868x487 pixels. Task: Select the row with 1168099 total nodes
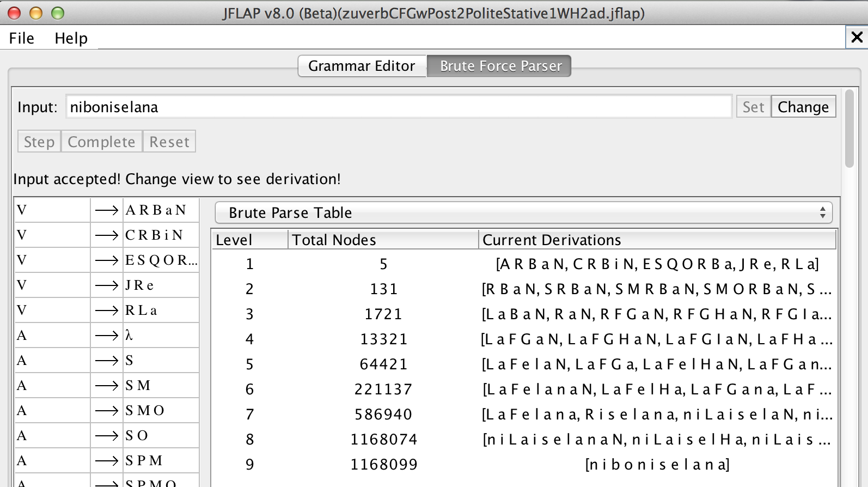pyautogui.click(x=524, y=465)
